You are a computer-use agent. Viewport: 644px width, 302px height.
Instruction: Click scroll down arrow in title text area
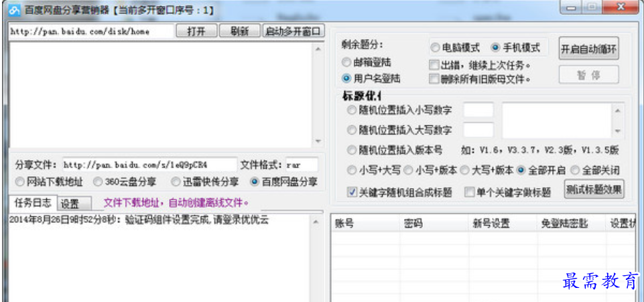click(x=617, y=131)
